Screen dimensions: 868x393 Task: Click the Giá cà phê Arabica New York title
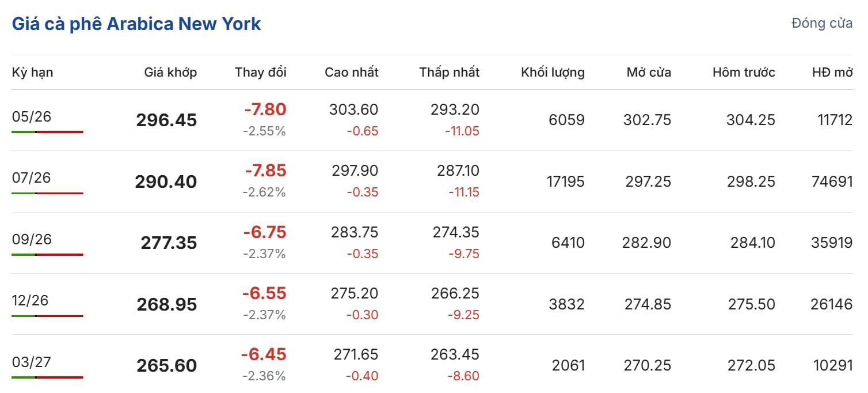tap(136, 24)
